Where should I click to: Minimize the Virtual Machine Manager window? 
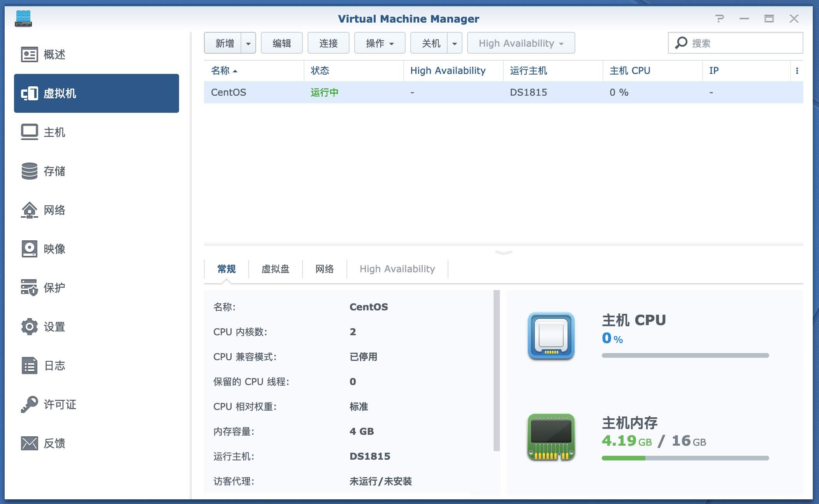744,18
